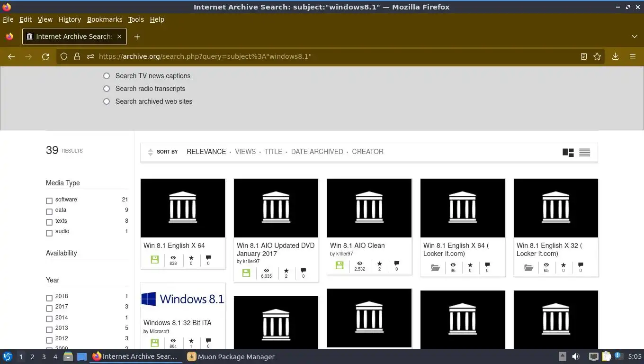
Task: Check the audio media type filter
Action: pyautogui.click(x=49, y=233)
